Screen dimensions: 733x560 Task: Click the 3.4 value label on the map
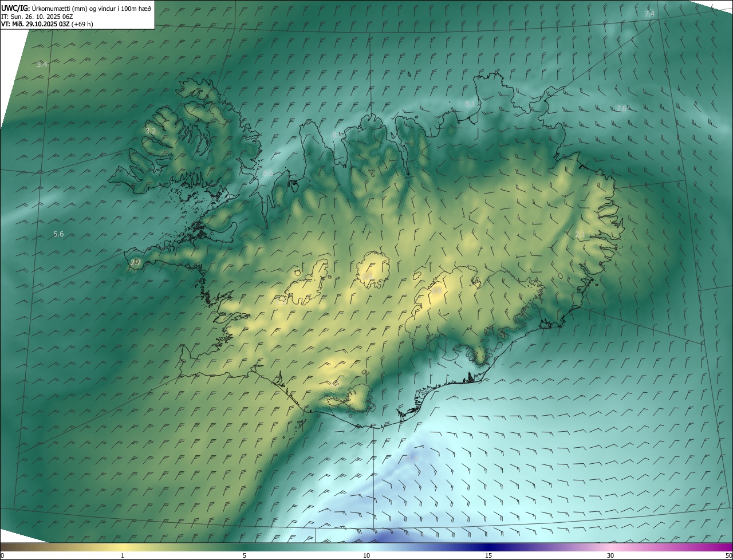pos(42,65)
